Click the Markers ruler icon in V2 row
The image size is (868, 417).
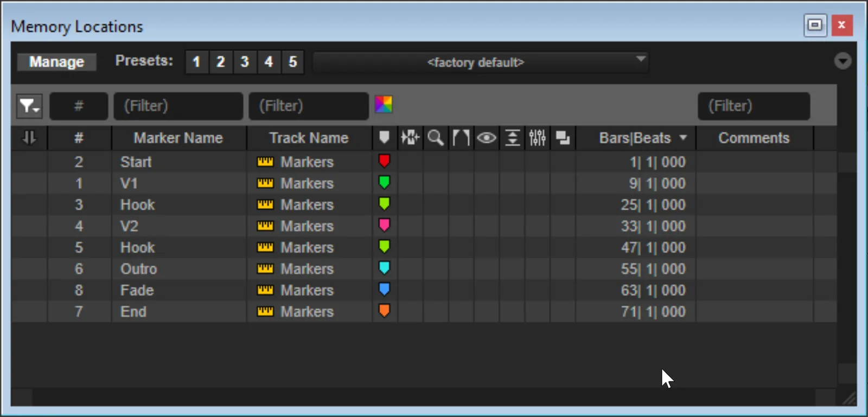[x=265, y=226]
